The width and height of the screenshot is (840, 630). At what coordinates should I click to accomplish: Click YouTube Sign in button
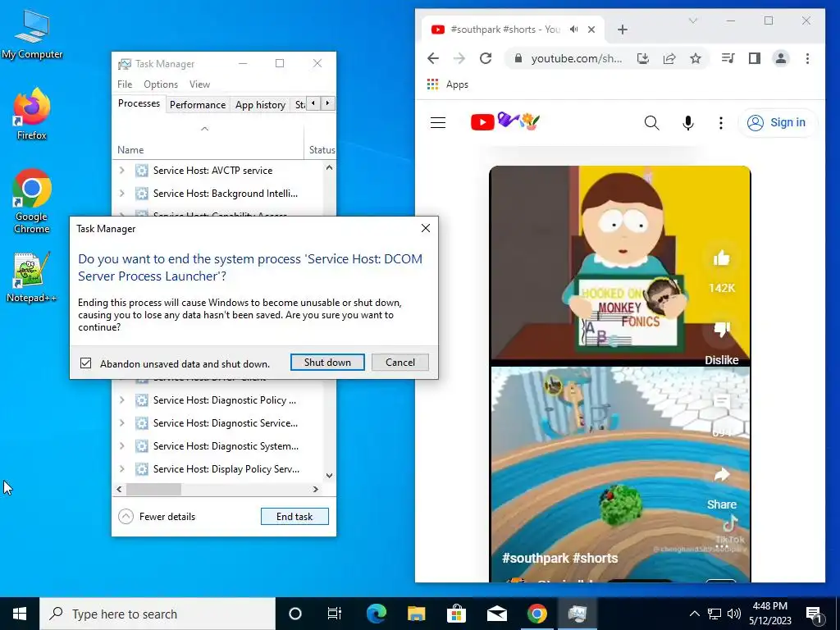pyautogui.click(x=777, y=123)
